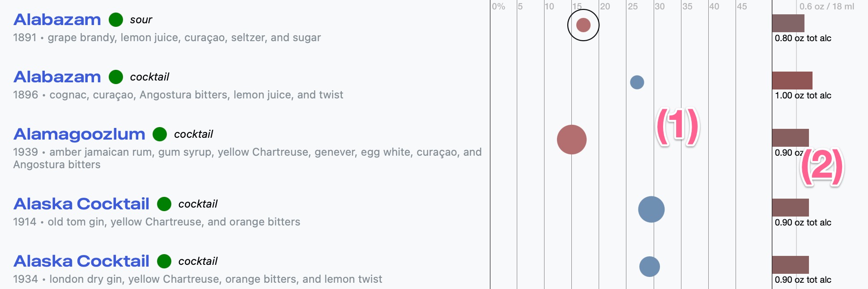Click the Alamagoozlum total alcohol bar
The image size is (868, 289).
click(x=790, y=137)
